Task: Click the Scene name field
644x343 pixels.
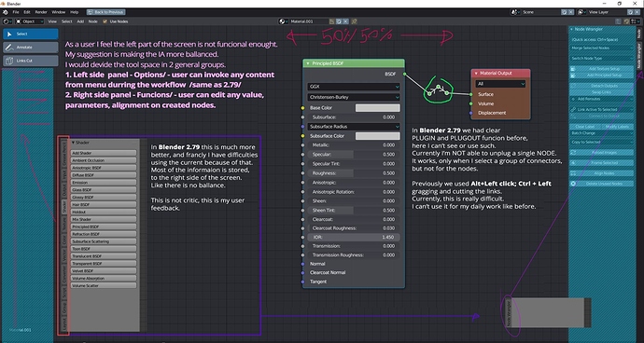Action: (541, 12)
